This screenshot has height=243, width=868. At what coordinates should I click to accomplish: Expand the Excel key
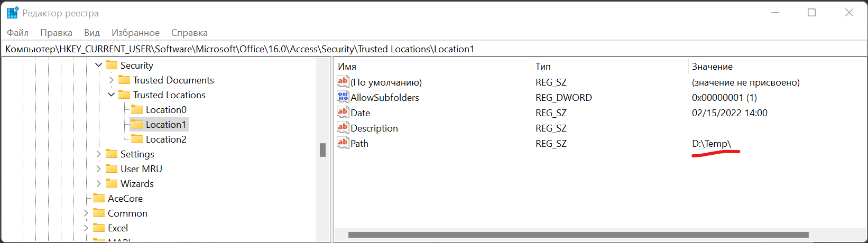(86, 228)
